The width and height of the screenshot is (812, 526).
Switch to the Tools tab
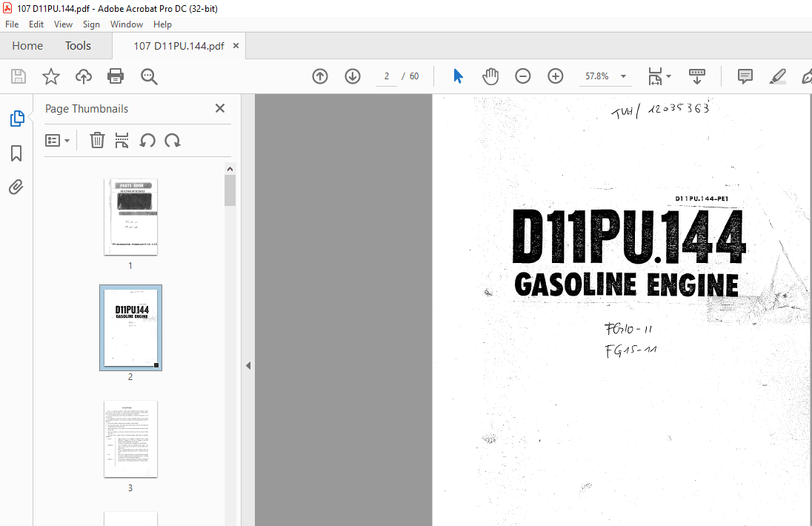[x=79, y=45]
